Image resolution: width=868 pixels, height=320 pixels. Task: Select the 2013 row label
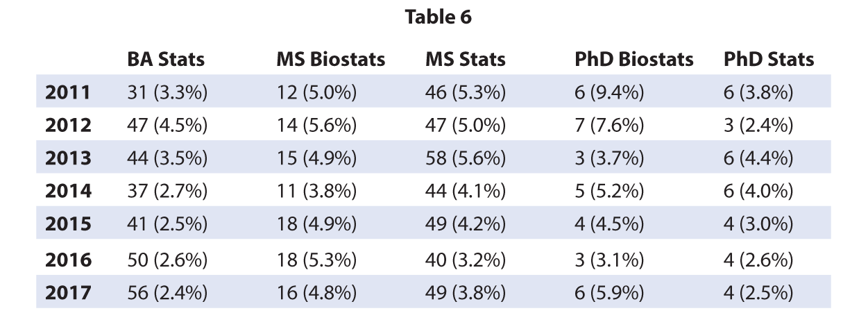(68, 158)
